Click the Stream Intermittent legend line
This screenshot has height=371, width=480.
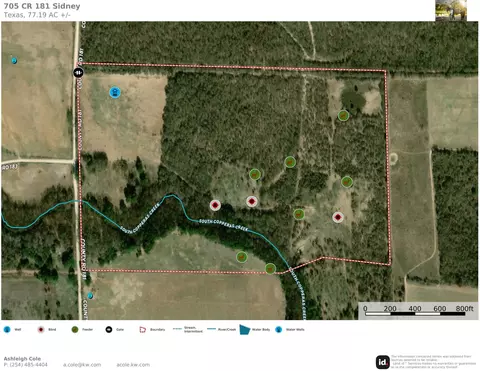[x=178, y=329]
